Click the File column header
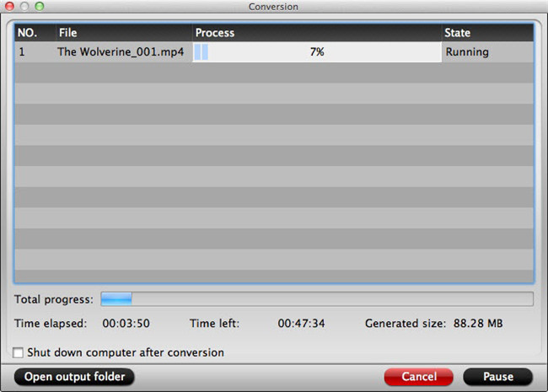 pyautogui.click(x=124, y=33)
